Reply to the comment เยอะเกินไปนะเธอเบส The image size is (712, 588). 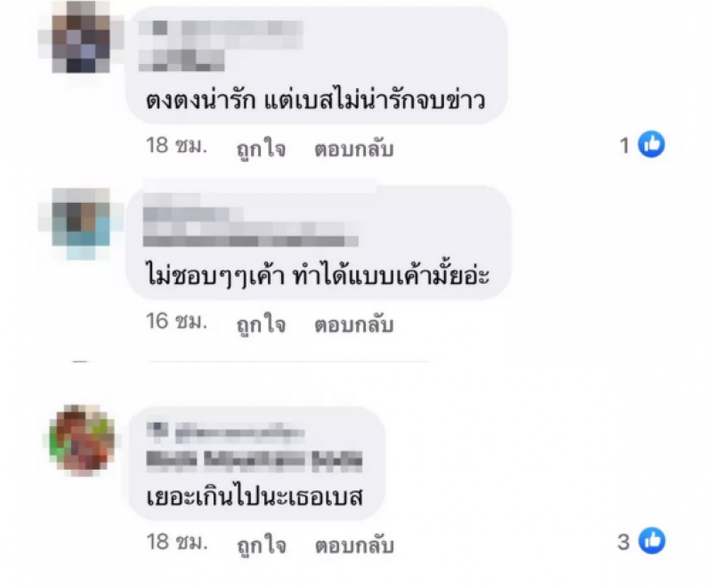click(354, 545)
